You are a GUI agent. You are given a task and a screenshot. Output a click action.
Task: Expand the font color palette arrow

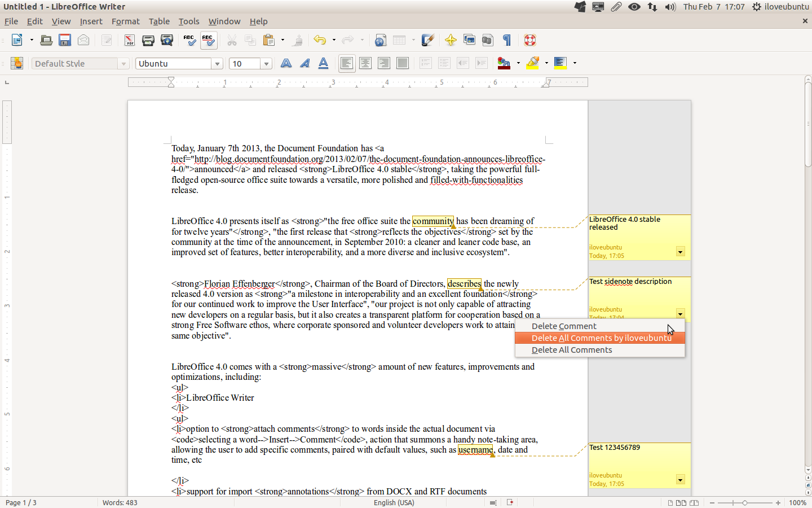[518, 63]
